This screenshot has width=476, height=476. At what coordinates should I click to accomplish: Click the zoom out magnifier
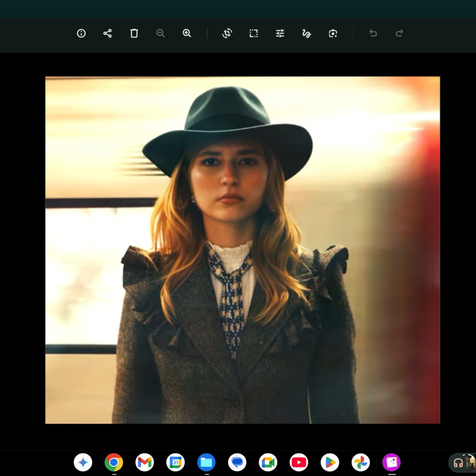point(160,33)
